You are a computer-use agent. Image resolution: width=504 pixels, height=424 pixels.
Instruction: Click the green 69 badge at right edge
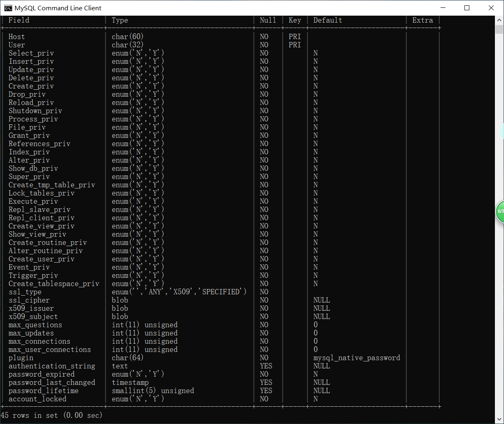[500, 212]
